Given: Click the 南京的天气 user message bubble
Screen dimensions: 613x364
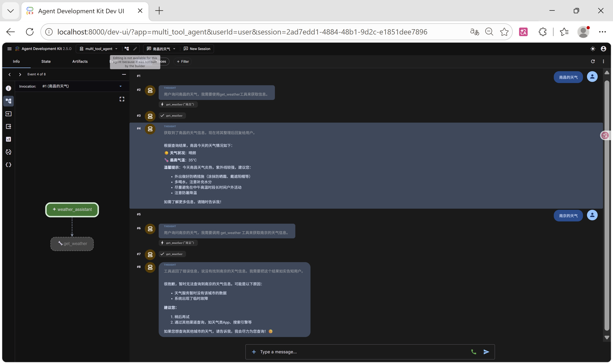Looking at the screenshot, I should (568, 216).
